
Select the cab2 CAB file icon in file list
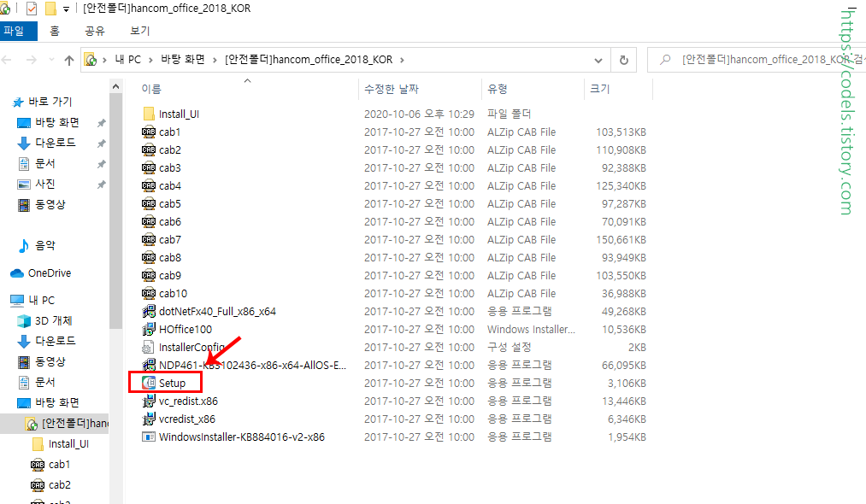tap(149, 149)
